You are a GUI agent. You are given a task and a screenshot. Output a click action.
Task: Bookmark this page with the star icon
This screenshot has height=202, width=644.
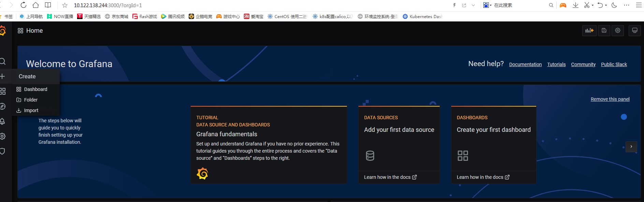(65, 5)
